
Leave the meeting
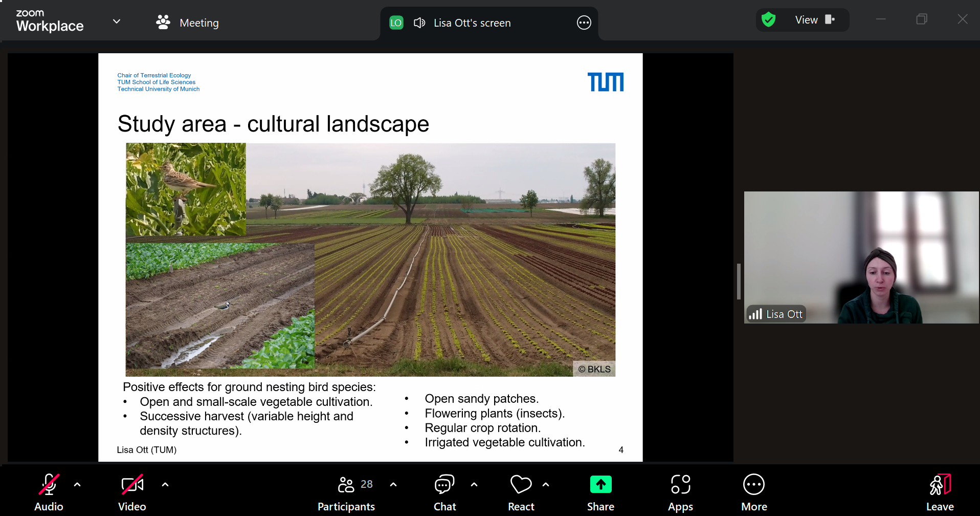click(x=940, y=492)
